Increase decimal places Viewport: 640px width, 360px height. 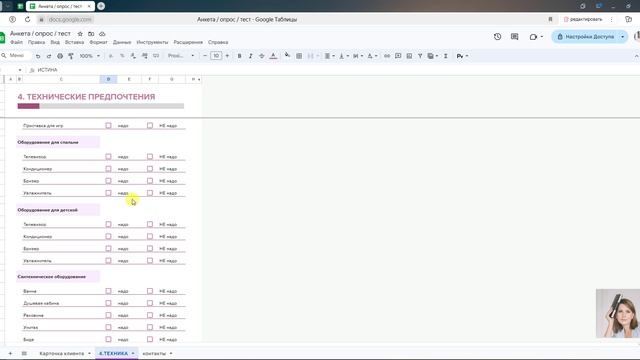coord(144,56)
